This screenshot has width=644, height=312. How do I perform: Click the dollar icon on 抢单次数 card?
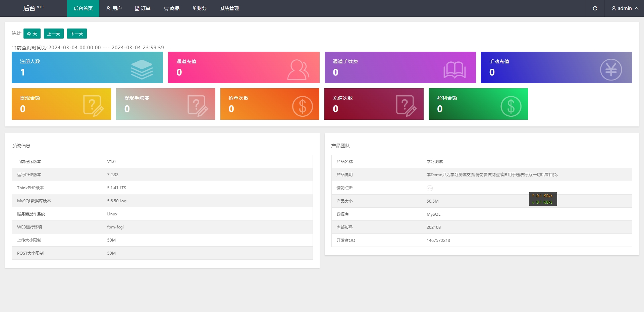302,106
